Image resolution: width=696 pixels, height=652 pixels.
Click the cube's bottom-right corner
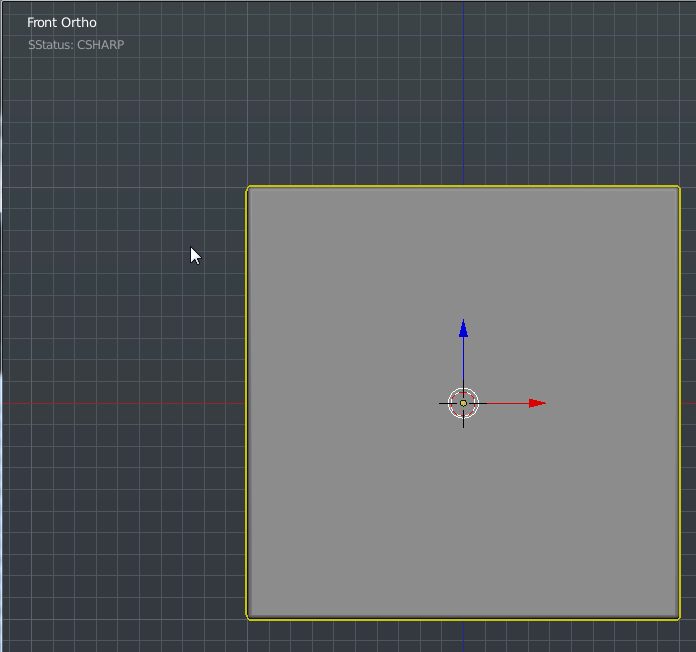(678, 617)
